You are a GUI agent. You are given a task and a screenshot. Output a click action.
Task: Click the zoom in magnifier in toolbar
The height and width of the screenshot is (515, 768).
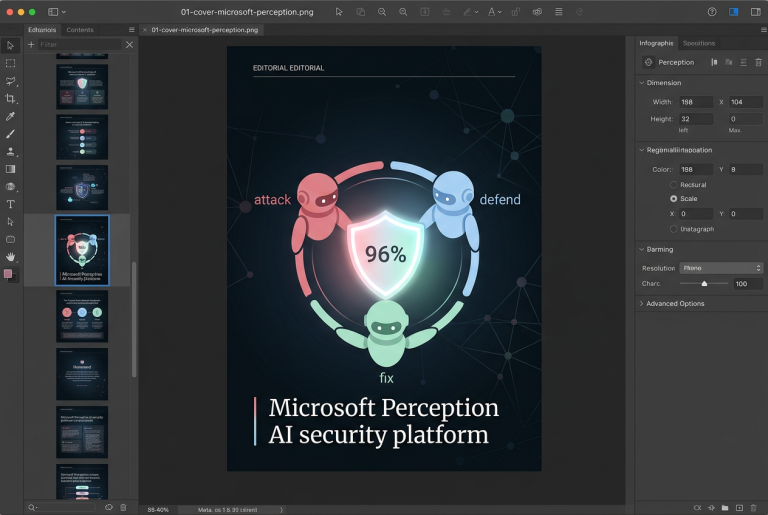click(403, 12)
